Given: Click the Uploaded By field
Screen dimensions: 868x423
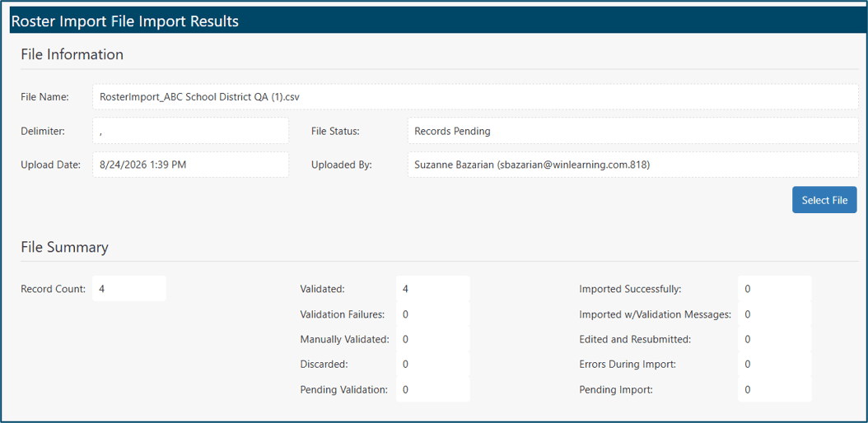Looking at the screenshot, I should (x=632, y=165).
